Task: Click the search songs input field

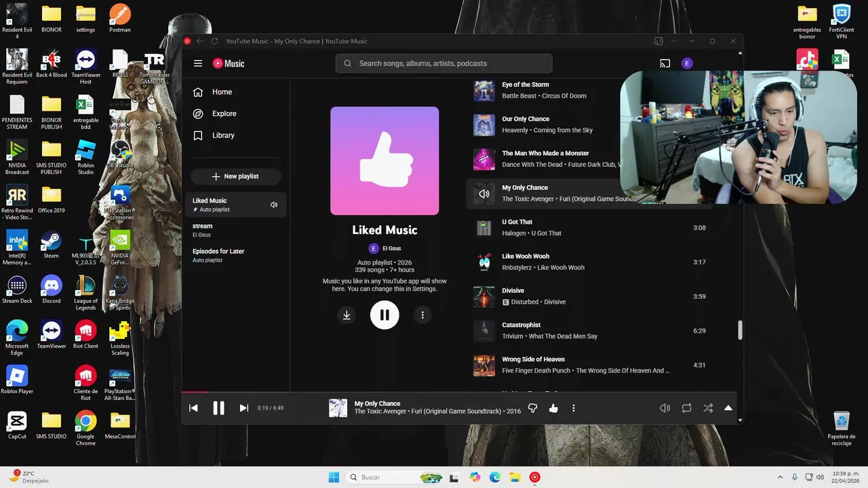Action: click(443, 63)
